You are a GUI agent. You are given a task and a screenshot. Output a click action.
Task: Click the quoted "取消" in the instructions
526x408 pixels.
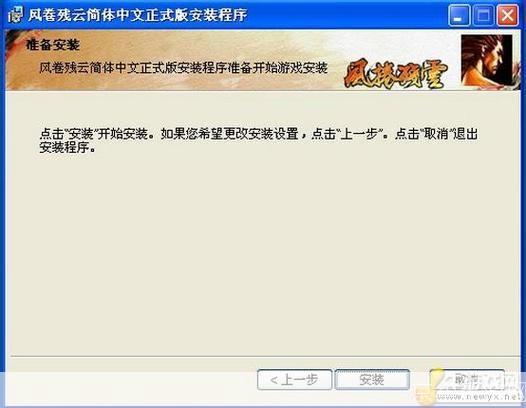tap(437, 134)
